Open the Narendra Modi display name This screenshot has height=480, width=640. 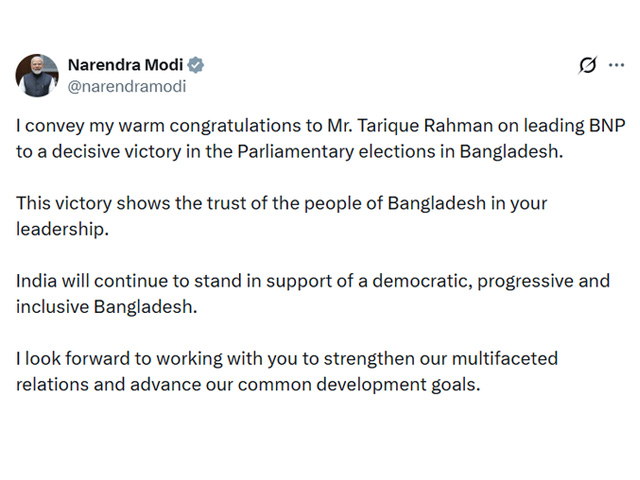[125, 65]
